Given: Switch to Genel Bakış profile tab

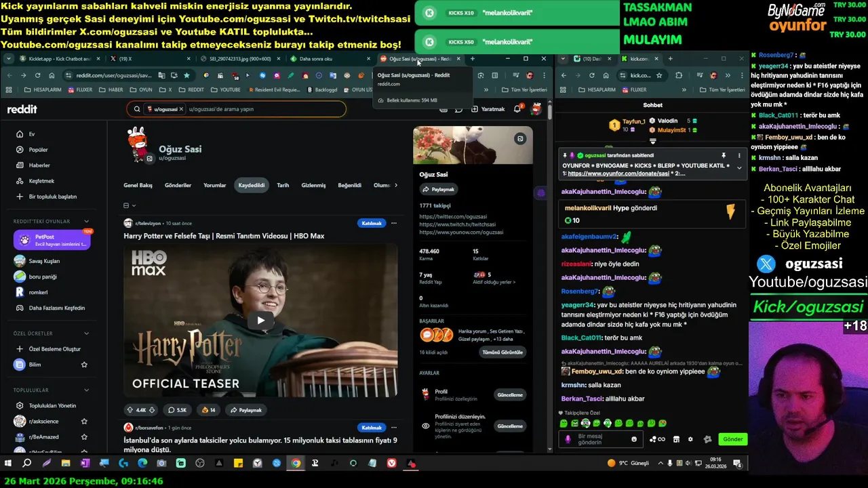Looking at the screenshot, I should coord(138,185).
